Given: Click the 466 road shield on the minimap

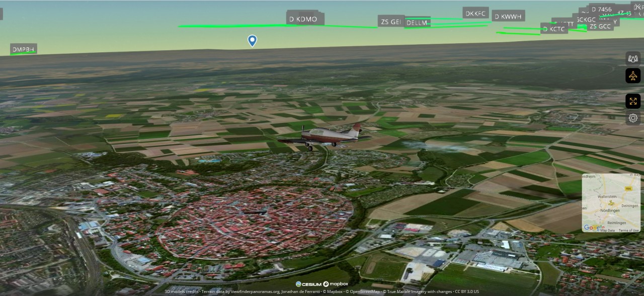Looking at the screenshot, I should pyautogui.click(x=628, y=188).
